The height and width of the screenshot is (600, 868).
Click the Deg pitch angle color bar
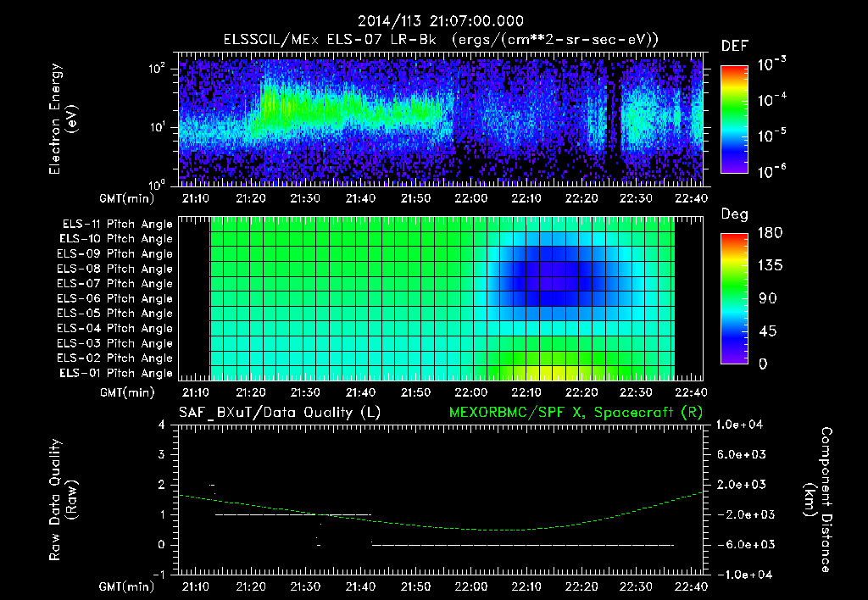pos(734,298)
